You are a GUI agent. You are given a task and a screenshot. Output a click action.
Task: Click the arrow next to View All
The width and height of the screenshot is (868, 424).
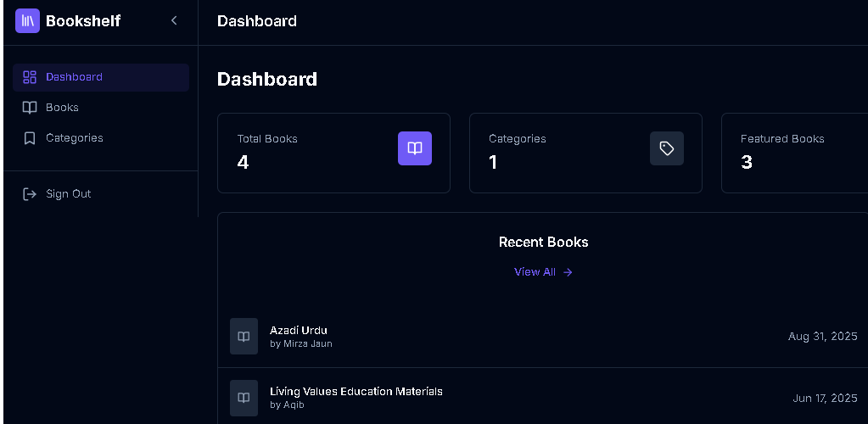coord(568,272)
